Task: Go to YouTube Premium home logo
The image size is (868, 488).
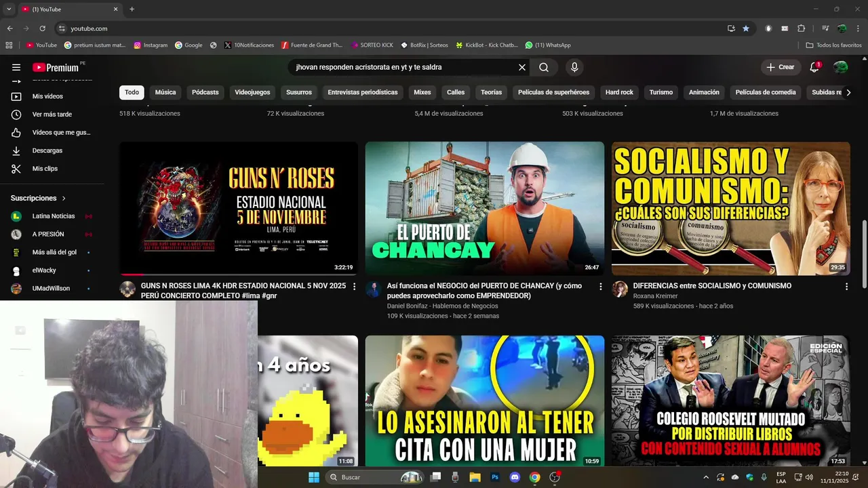Action: (56, 67)
